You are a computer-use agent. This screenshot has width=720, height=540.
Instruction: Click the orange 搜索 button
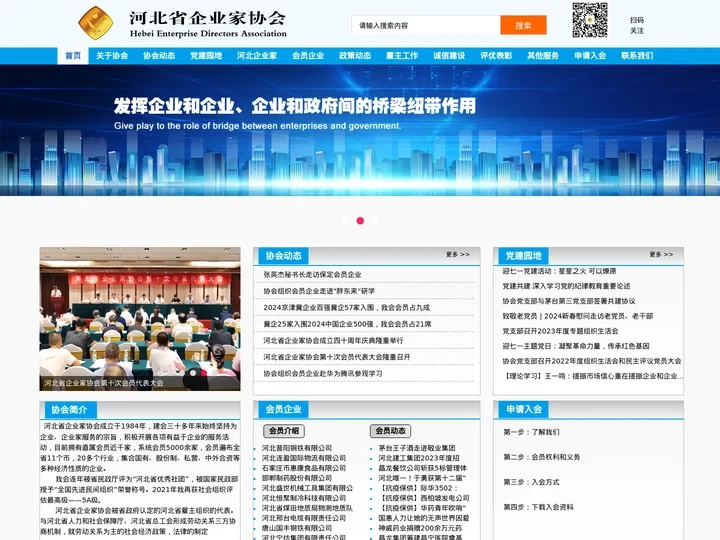click(523, 25)
